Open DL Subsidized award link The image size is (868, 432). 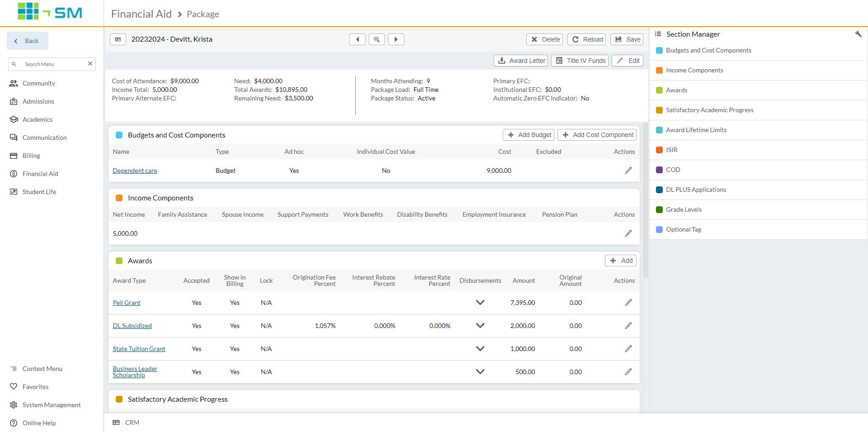point(132,326)
